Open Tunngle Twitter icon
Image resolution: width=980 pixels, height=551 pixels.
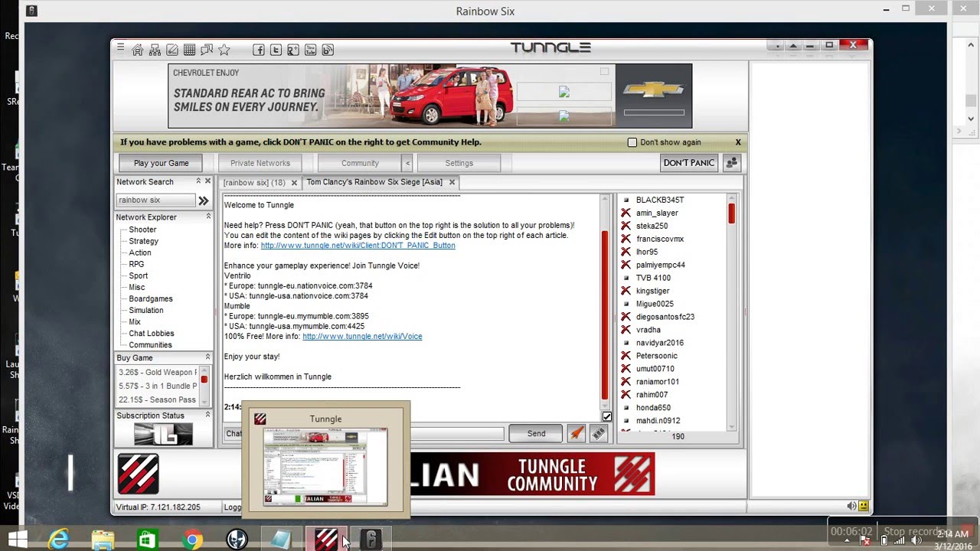[276, 50]
